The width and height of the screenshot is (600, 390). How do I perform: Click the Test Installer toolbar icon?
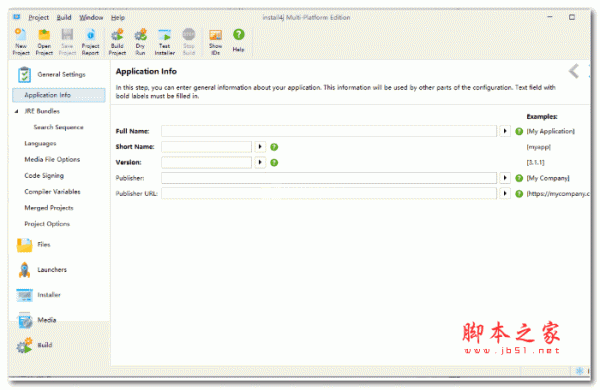pyautogui.click(x=165, y=42)
